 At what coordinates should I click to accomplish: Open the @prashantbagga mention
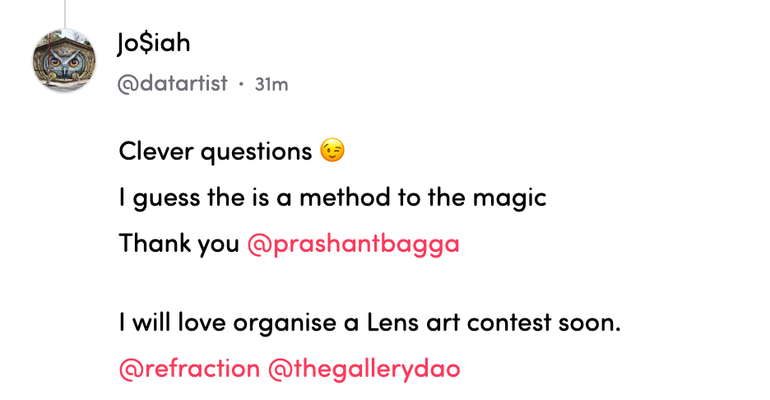[352, 243]
